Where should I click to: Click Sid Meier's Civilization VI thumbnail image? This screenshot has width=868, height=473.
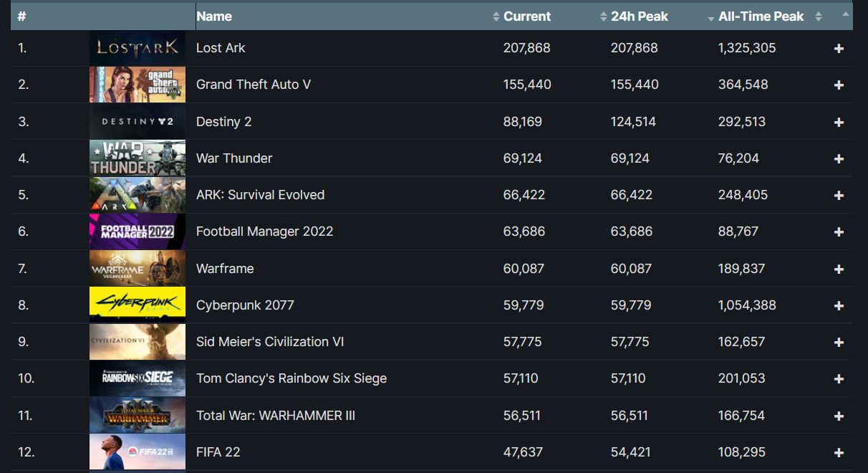138,342
